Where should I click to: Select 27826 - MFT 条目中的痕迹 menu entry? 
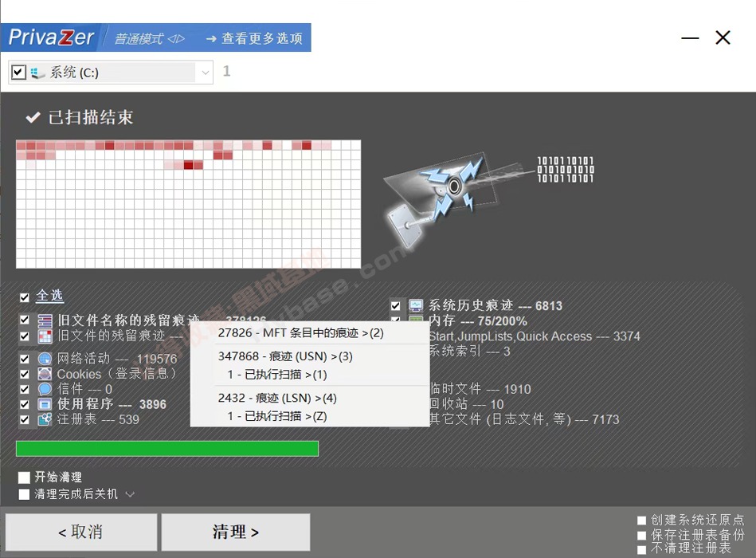[300, 332]
